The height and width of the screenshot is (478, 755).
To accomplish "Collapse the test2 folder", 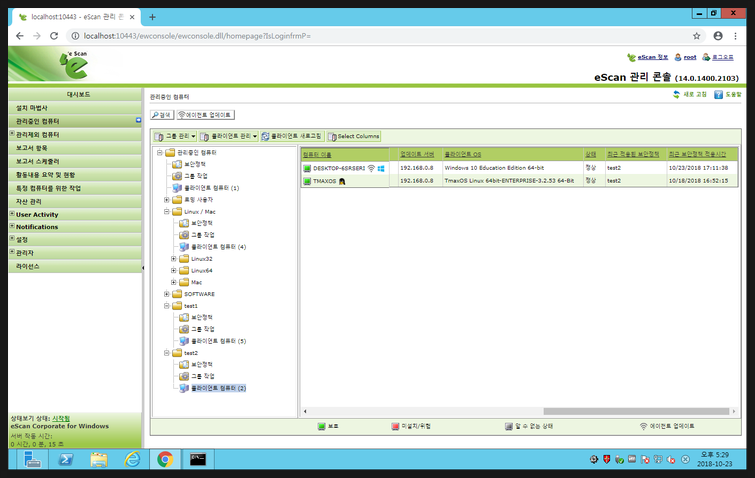I will coord(167,353).
